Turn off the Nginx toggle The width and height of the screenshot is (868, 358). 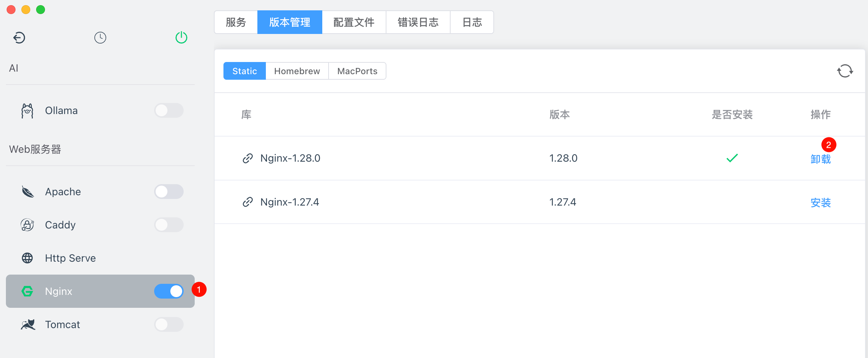169,291
